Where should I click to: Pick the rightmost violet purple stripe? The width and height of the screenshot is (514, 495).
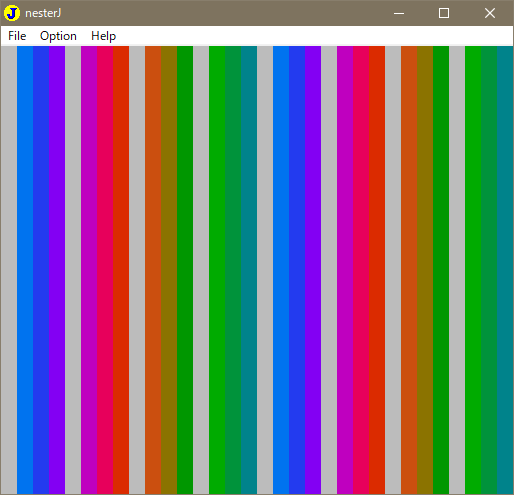tap(313, 270)
